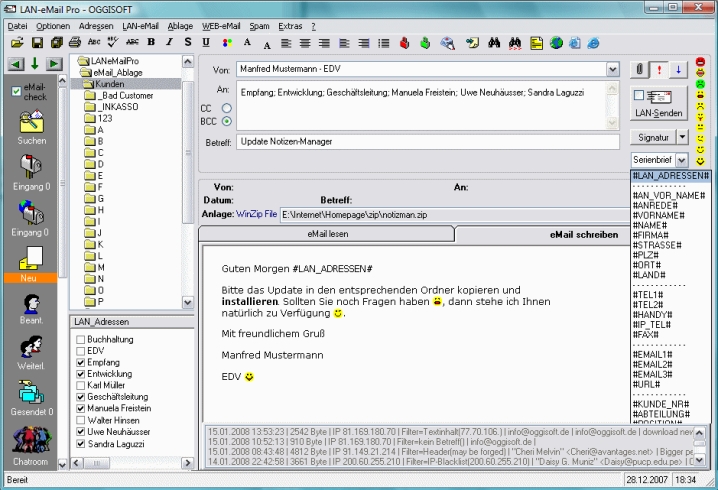Set high priority with the red exclamation button

click(659, 69)
